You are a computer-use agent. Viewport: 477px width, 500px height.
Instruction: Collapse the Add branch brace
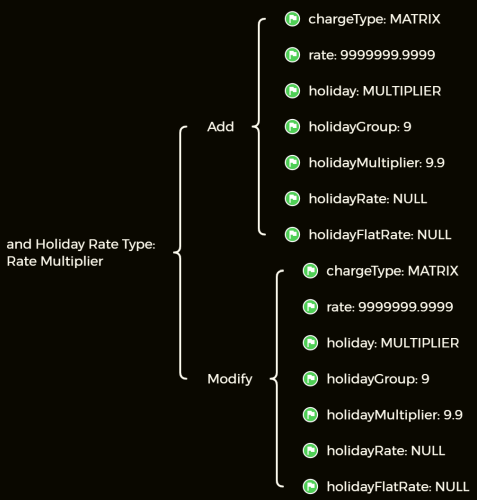pyautogui.click(x=259, y=127)
